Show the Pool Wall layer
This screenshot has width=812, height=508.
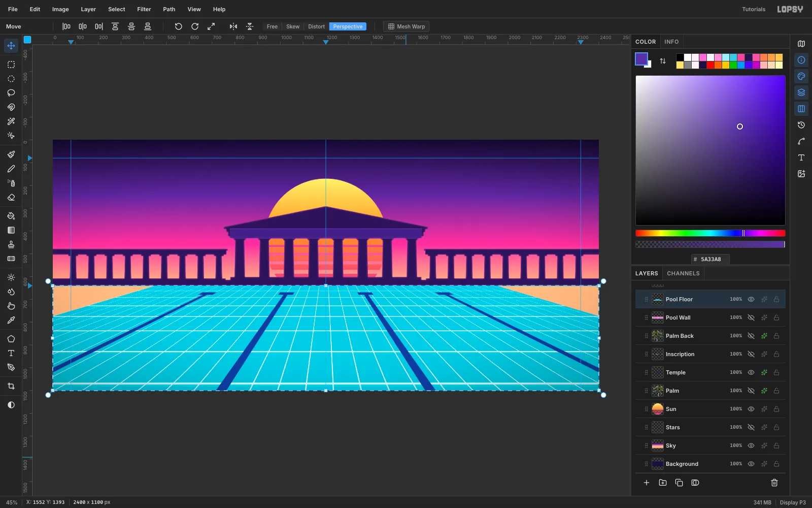tap(751, 317)
